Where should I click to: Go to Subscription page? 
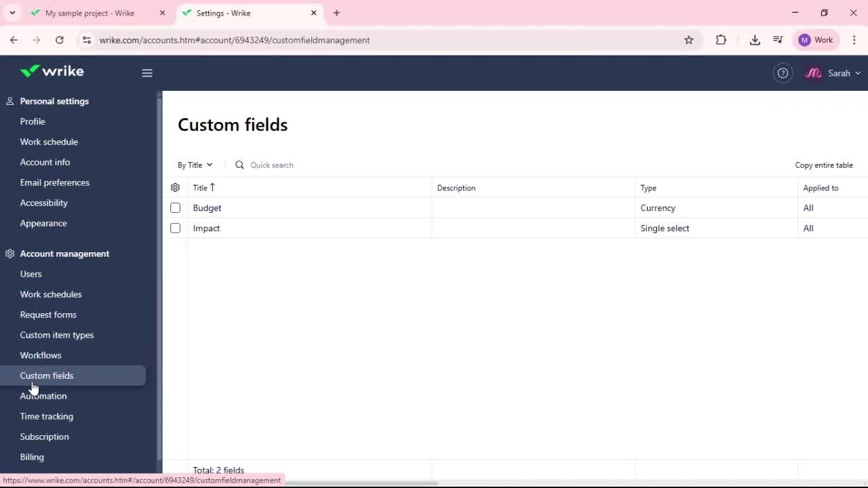point(44,436)
